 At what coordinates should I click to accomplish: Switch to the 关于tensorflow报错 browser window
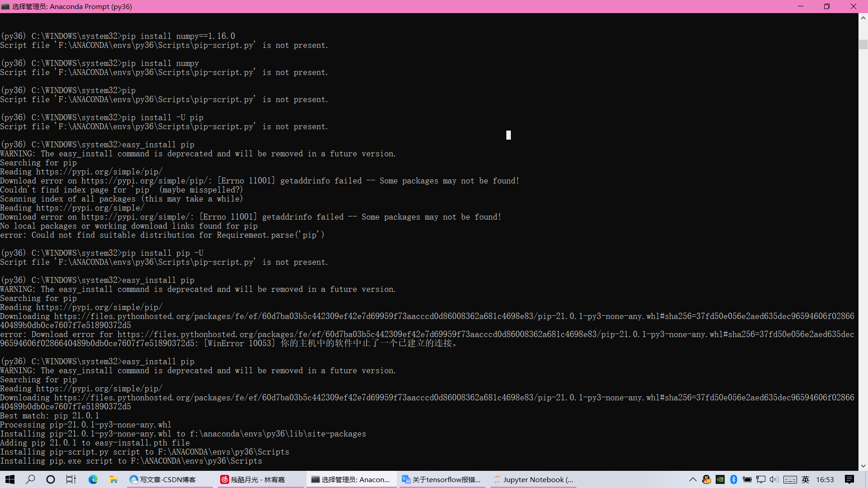pyautogui.click(x=442, y=479)
